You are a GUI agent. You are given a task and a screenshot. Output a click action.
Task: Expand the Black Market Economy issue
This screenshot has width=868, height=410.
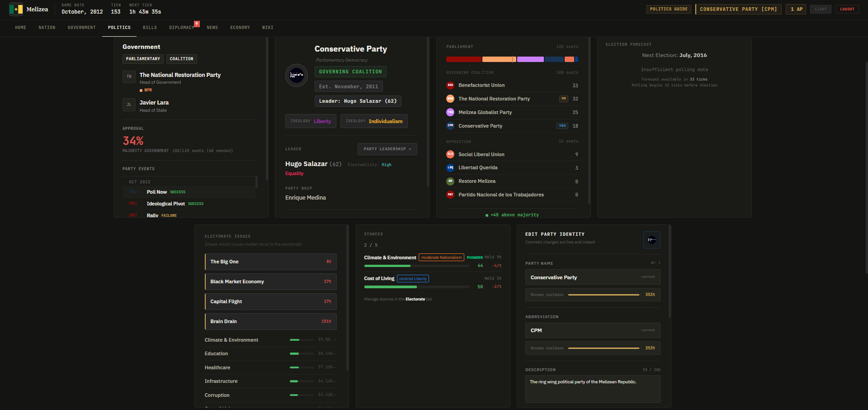(270, 281)
